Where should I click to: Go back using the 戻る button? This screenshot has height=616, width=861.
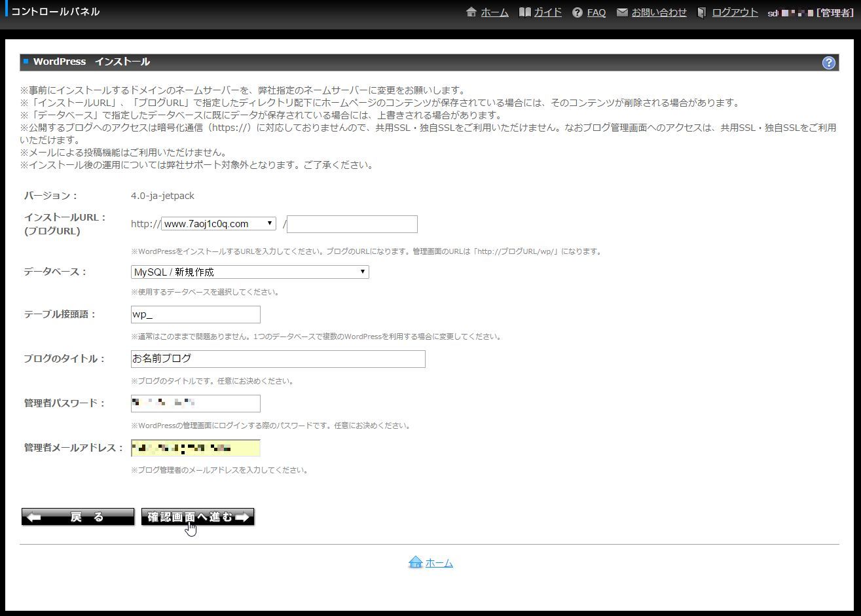coord(78,517)
